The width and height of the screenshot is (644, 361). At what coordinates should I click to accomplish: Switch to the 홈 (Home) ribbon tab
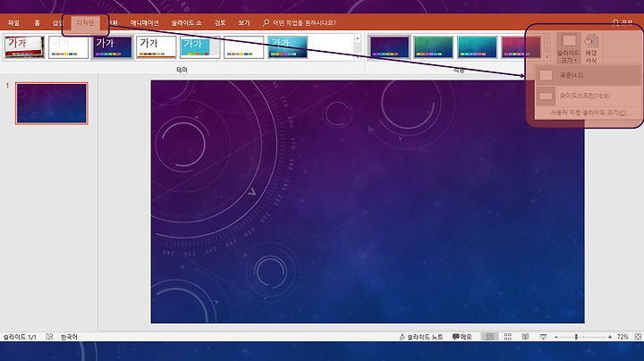tap(37, 23)
